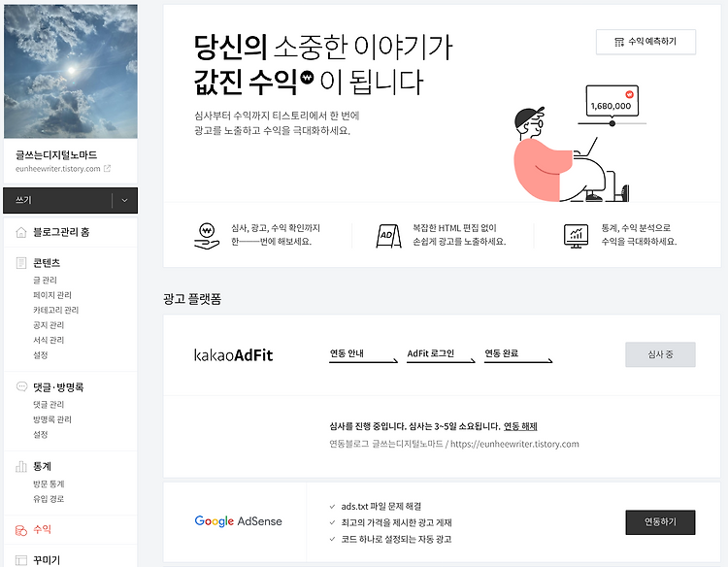The height and width of the screenshot is (567, 728).
Task: Go to 공지 관리
Action: pos(49,324)
